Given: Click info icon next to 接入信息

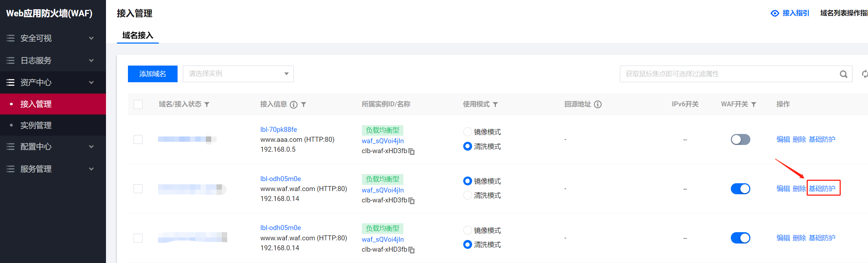Looking at the screenshot, I should 293,105.
